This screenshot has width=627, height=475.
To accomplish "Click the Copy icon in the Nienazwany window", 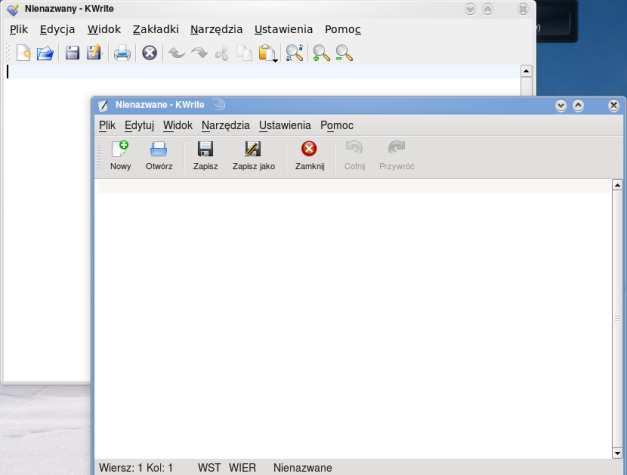I will point(244,54).
